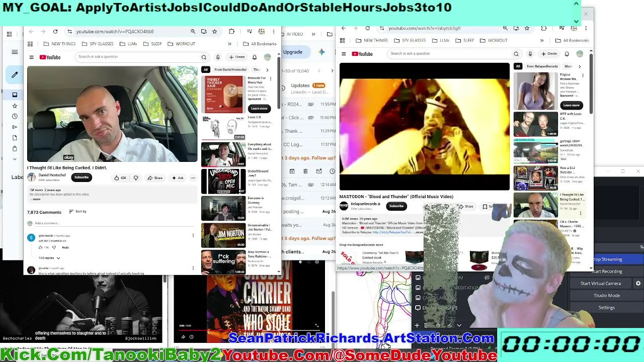Select the All chip in the left YouTube window
Image resolution: width=644 pixels, height=362 pixels.
click(205, 69)
